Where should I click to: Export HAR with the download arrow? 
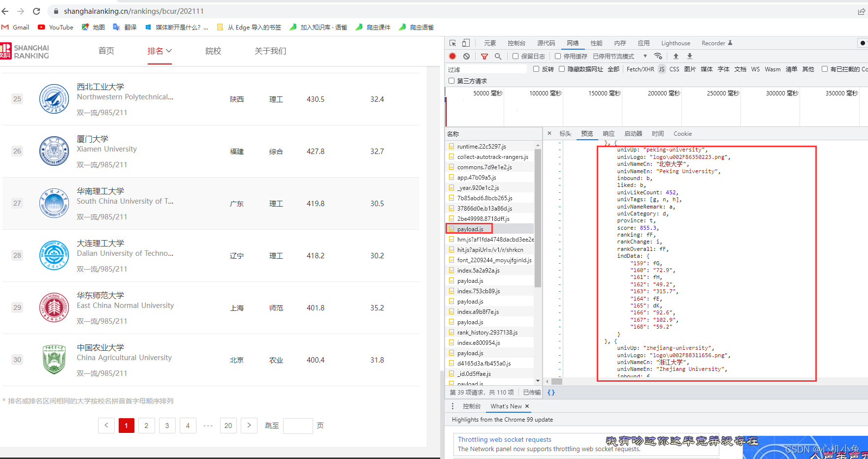690,56
